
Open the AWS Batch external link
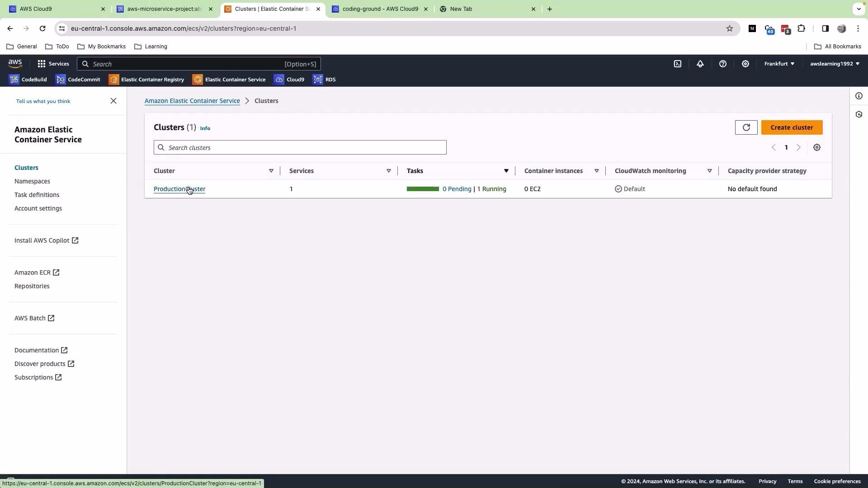click(34, 318)
